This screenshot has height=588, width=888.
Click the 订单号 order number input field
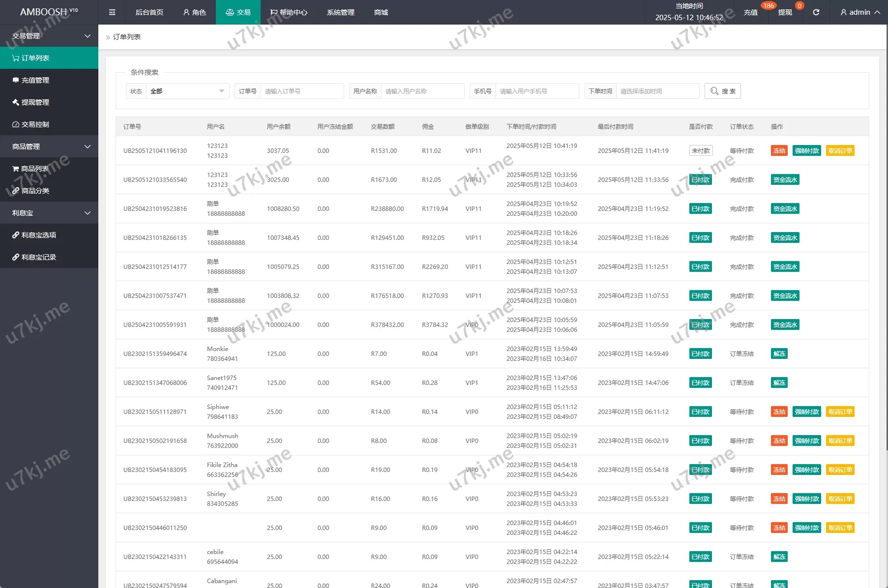[301, 91]
